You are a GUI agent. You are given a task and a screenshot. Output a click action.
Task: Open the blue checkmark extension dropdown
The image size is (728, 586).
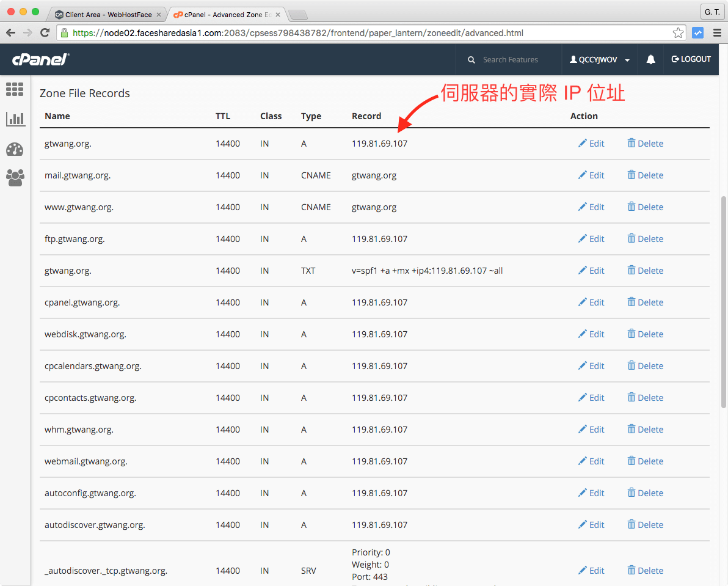pyautogui.click(x=697, y=32)
